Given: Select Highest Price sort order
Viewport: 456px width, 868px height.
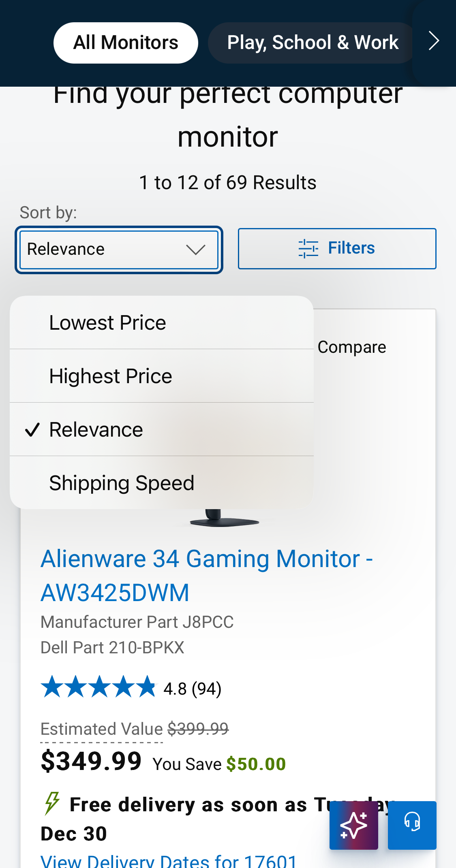Looking at the screenshot, I should coord(110,376).
